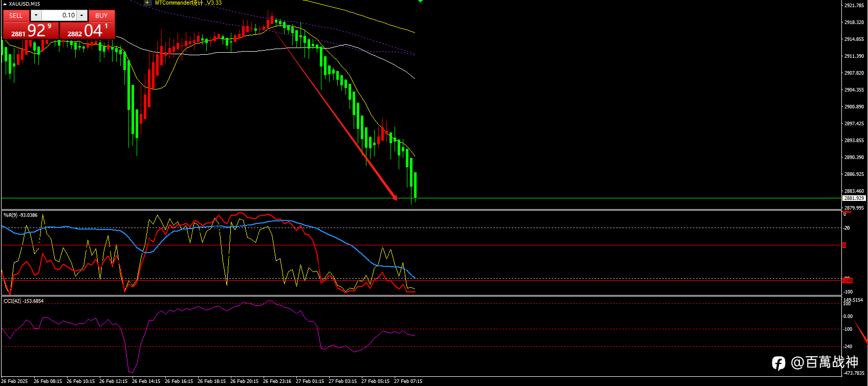Decrease lot size with down arrow
Screen dimensions: 868x386
point(36,15)
